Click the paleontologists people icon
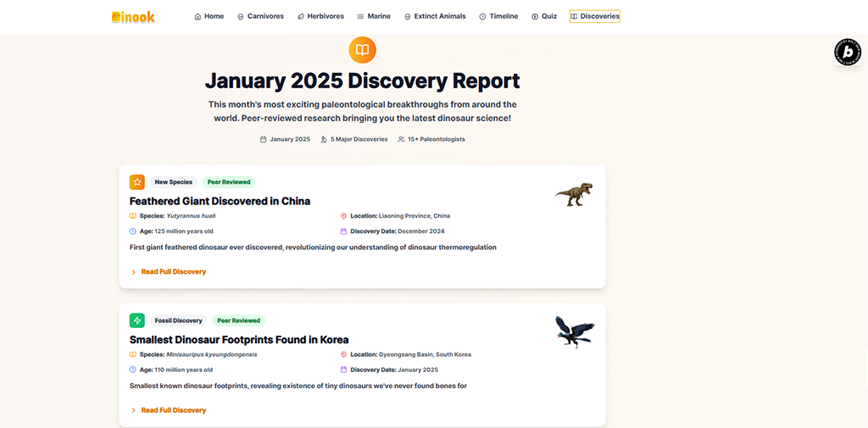The width and height of the screenshot is (868, 428). [x=401, y=140]
